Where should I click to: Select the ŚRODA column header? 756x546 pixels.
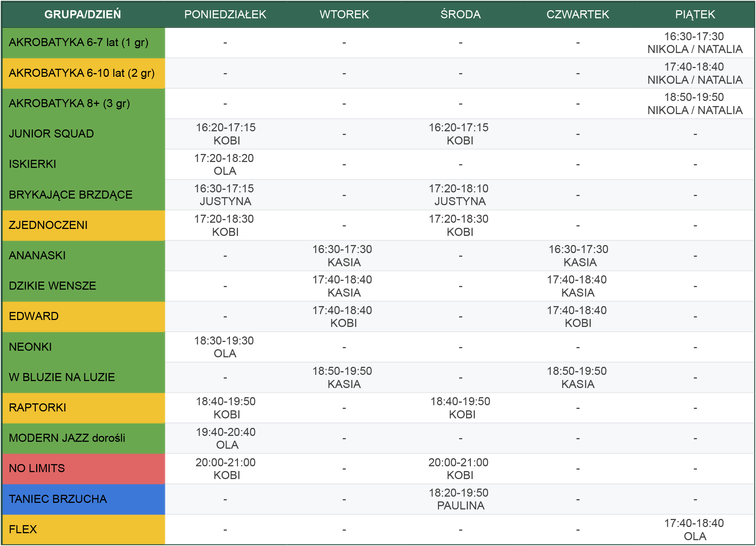click(460, 14)
